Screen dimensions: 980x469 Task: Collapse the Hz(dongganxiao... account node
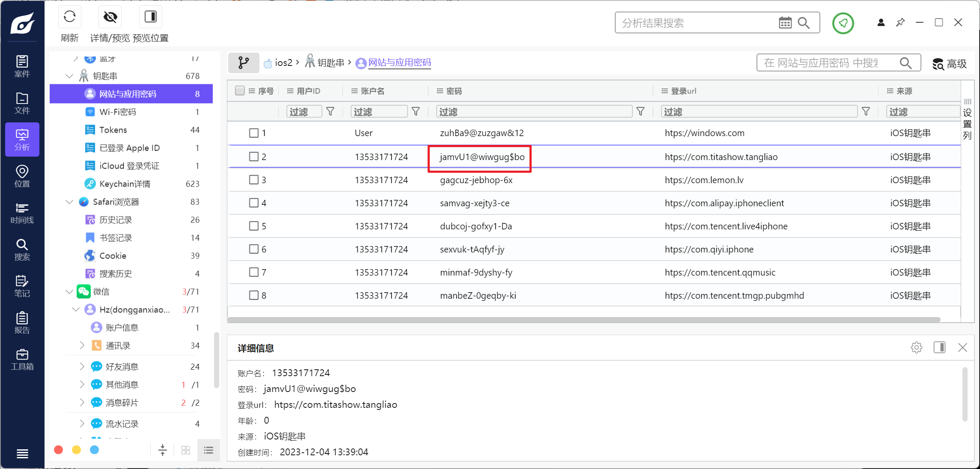point(76,310)
